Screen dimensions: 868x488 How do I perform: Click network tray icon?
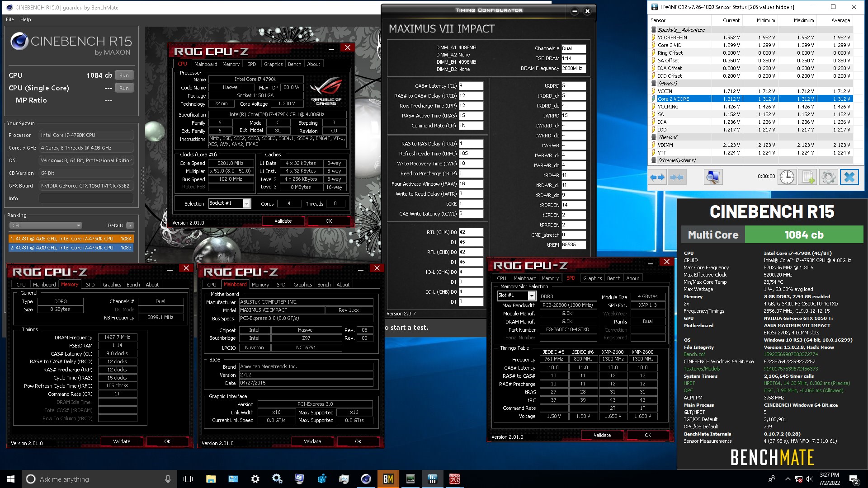[x=799, y=479]
